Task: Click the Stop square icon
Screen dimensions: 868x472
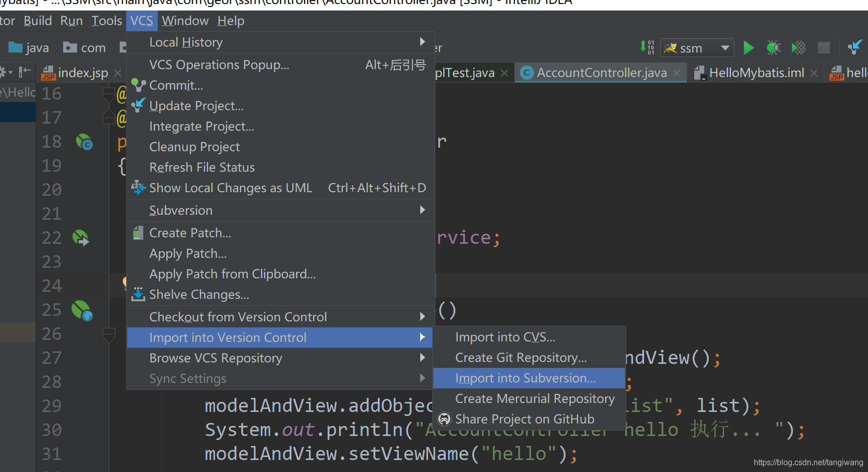Action: (x=823, y=48)
